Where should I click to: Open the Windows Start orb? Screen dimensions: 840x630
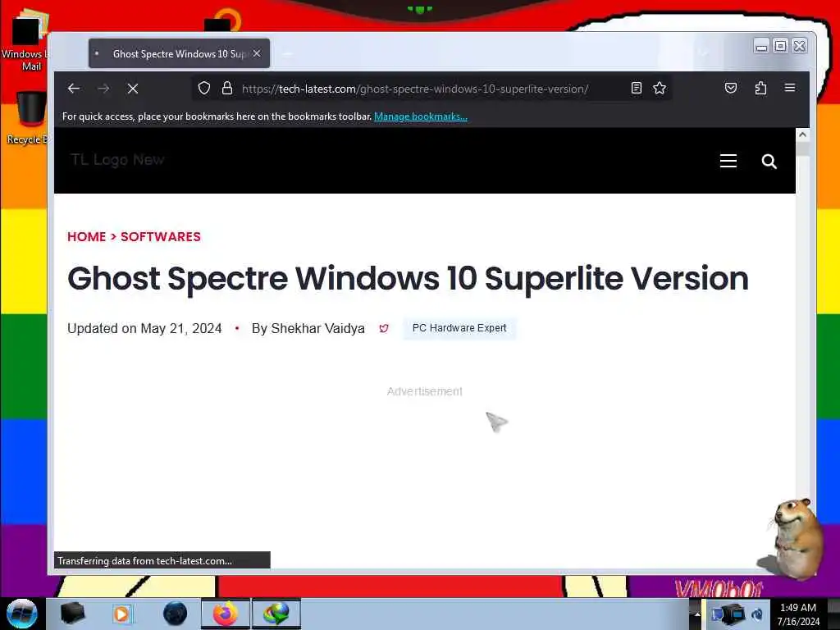coord(21,614)
